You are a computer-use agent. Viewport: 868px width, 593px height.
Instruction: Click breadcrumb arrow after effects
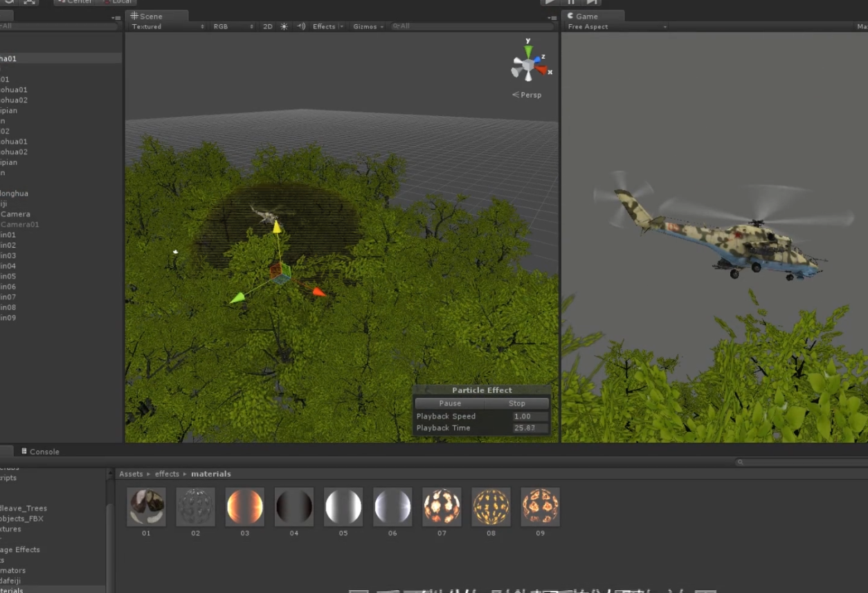(x=185, y=474)
